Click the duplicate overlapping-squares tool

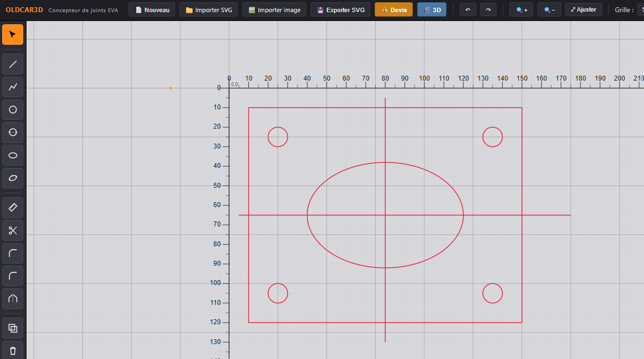pyautogui.click(x=13, y=328)
